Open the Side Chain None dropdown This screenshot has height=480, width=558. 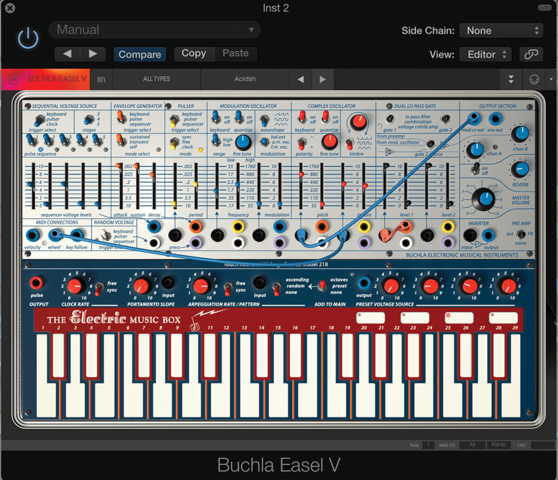tap(501, 31)
